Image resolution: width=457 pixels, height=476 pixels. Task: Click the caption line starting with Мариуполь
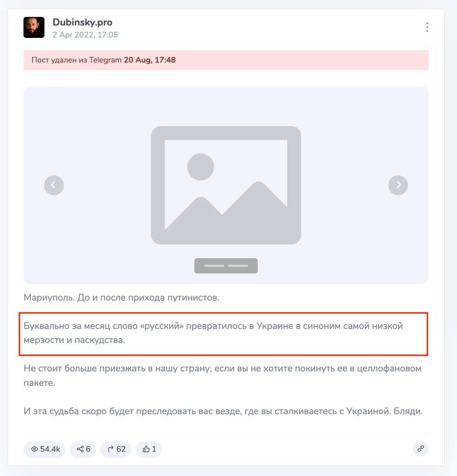tap(121, 297)
